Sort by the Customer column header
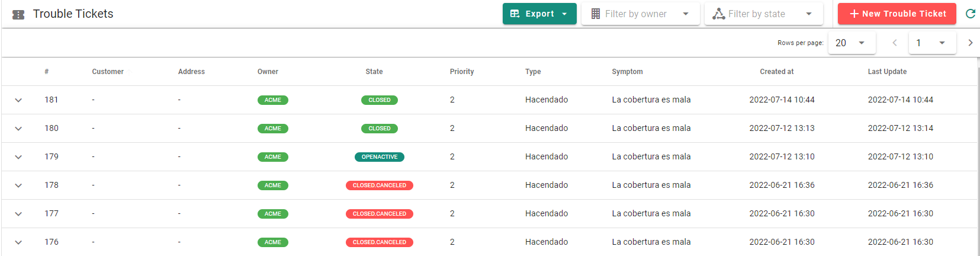 [108, 72]
